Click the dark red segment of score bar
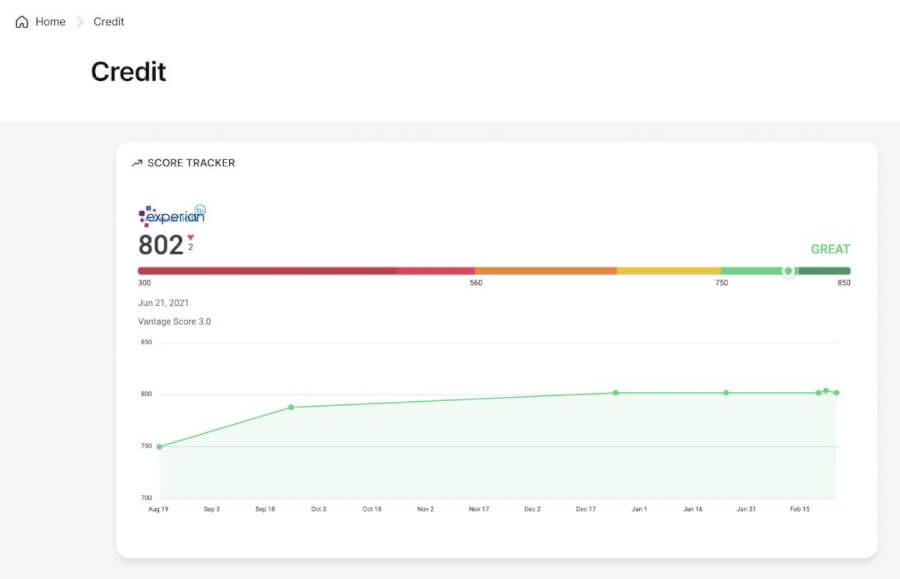The image size is (900, 579). [267, 271]
